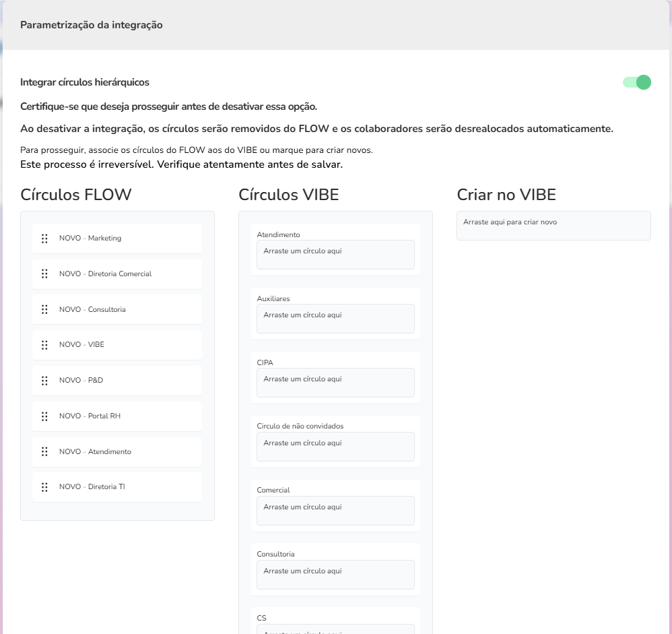The height and width of the screenshot is (634, 672).
Task: Click drop box under Circulo de não convidados
Action: pyautogui.click(x=335, y=447)
